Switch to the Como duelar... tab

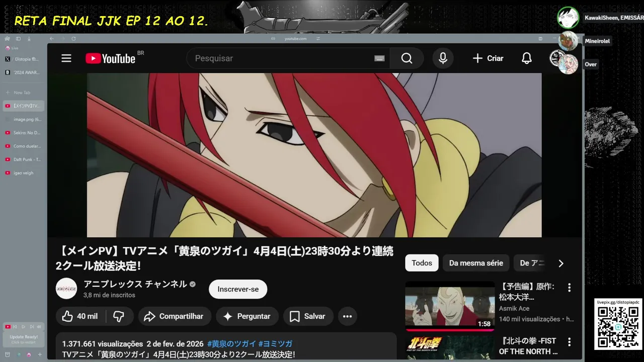coord(23,146)
